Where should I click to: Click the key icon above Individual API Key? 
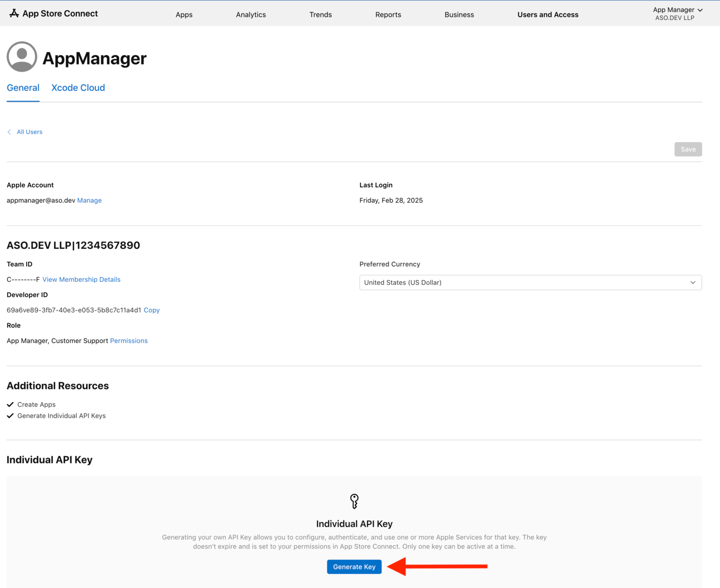[x=354, y=501]
